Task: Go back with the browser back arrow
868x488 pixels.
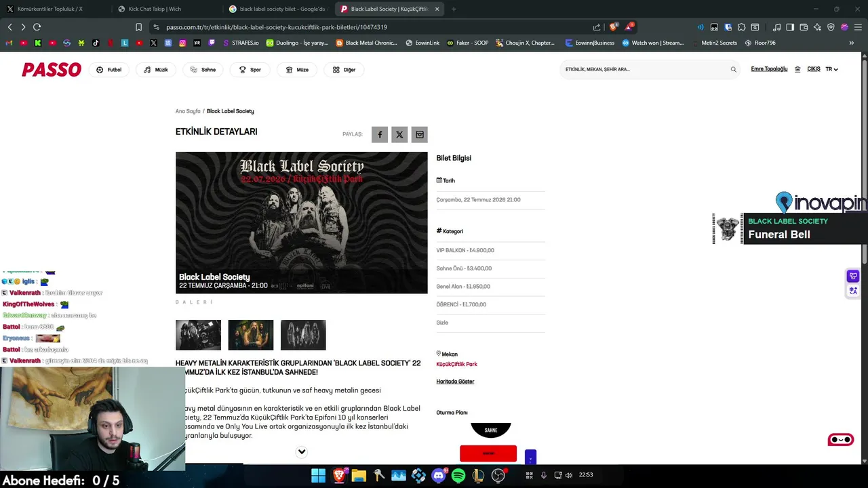Action: coord(9,27)
